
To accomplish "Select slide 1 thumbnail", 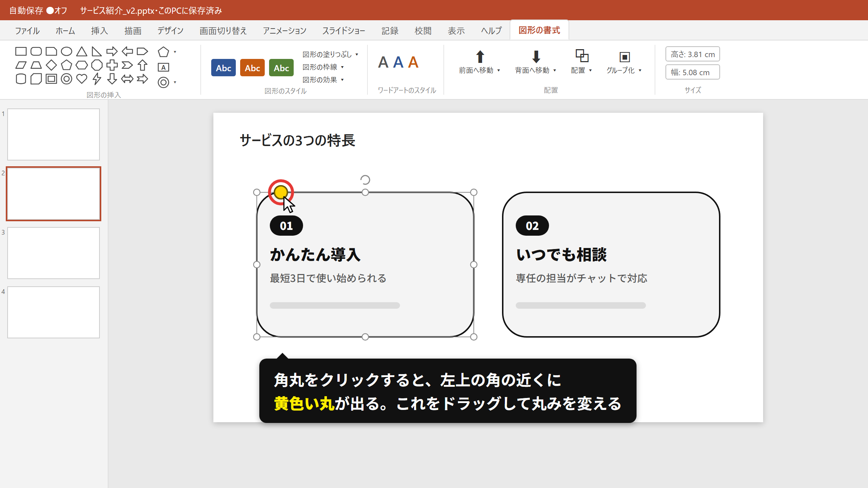I will click(54, 134).
